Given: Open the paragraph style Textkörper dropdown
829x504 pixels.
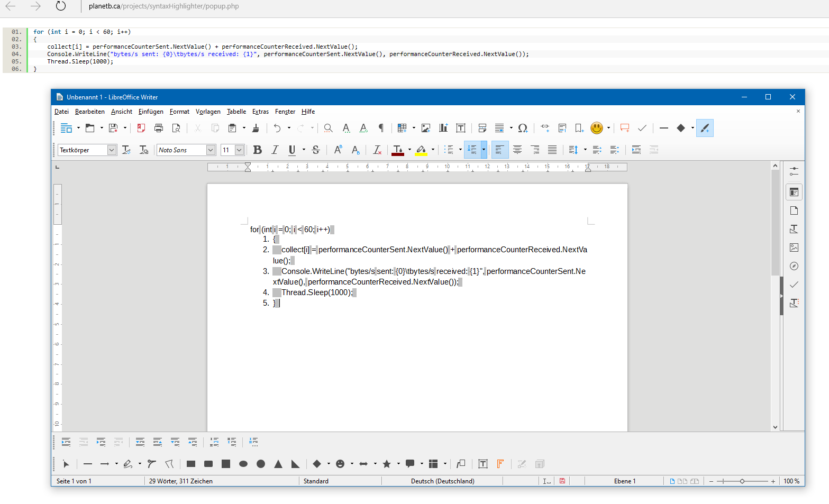Looking at the screenshot, I should [112, 150].
